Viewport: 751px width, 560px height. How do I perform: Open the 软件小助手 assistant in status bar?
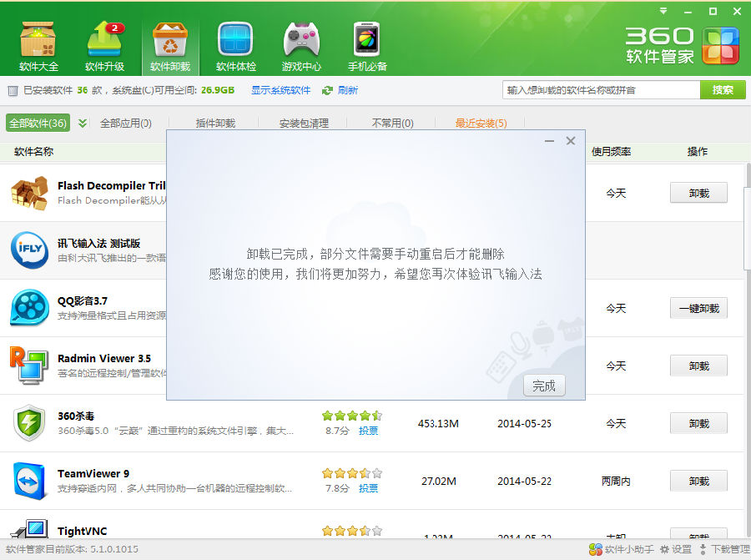coord(621,549)
